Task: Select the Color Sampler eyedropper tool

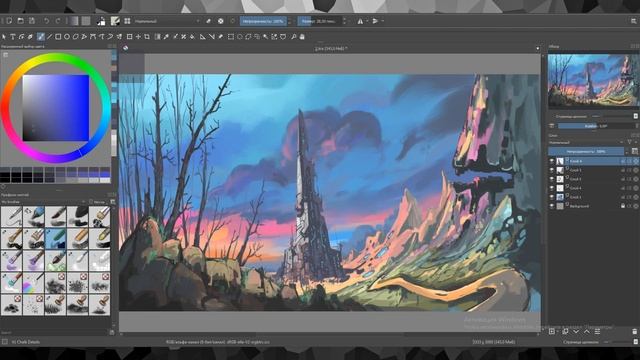Action: (166, 37)
